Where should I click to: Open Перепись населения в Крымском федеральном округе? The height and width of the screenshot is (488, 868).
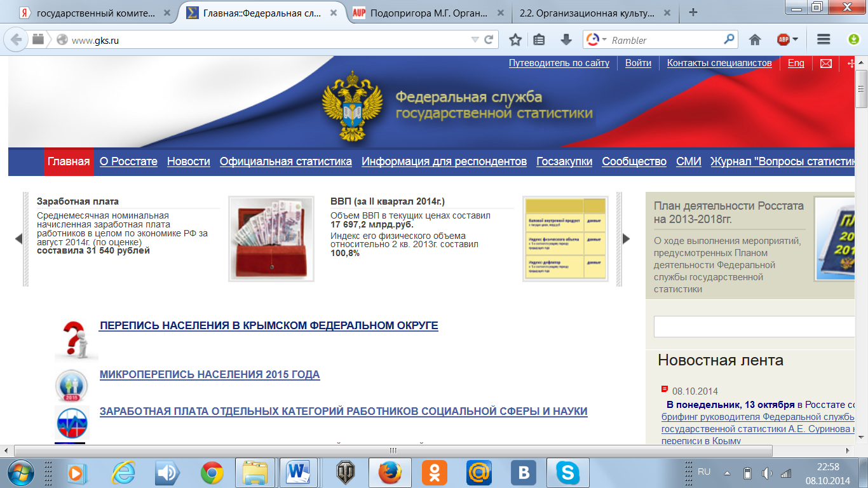269,325
